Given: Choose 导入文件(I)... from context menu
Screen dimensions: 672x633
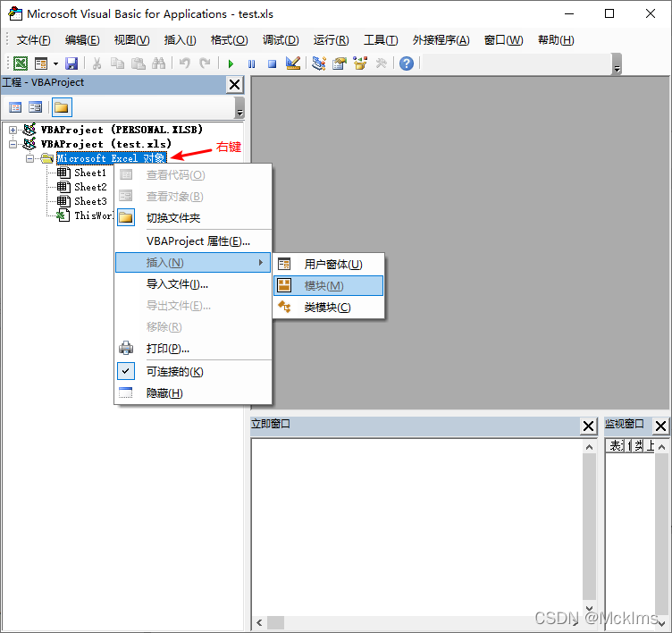Looking at the screenshot, I should (x=193, y=284).
